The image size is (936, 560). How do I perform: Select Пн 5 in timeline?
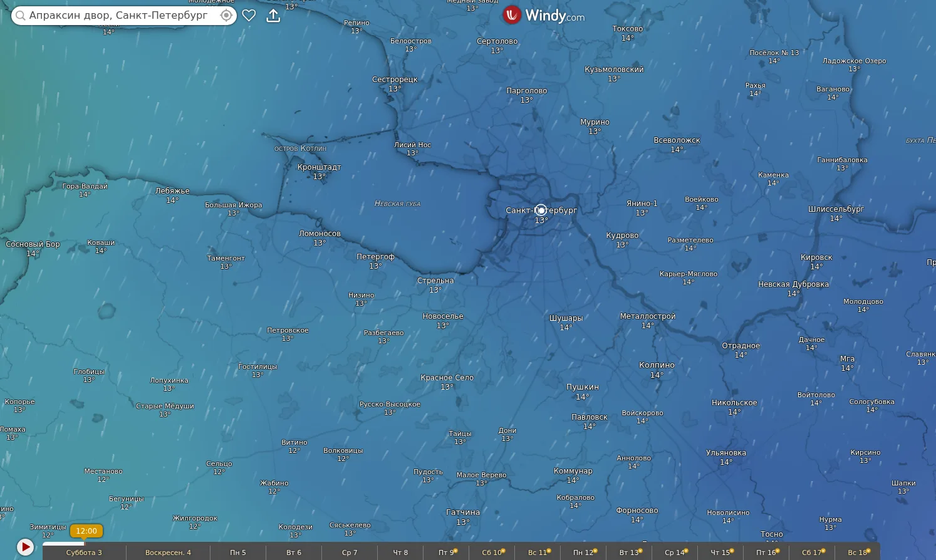[x=238, y=552]
